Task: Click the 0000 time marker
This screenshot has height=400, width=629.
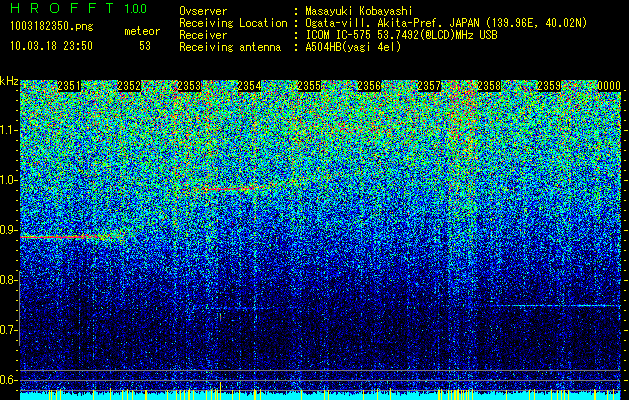Action: click(x=609, y=86)
